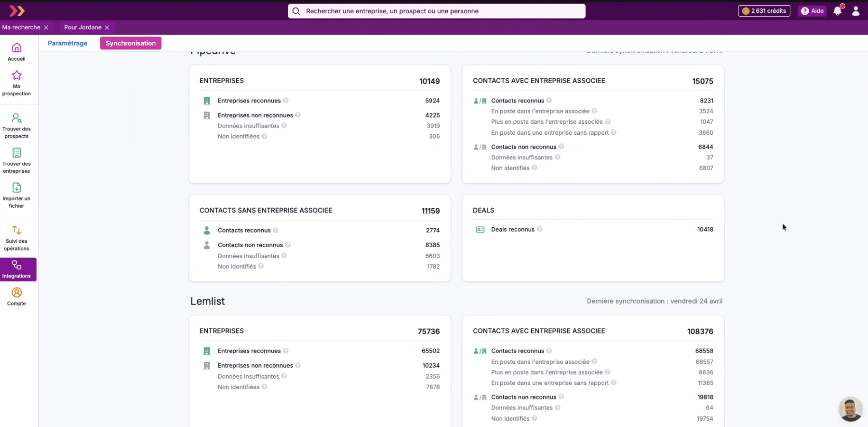Click CONTACTS SANS ENTREPRISE ASSOCIEE heading
This screenshot has height=427, width=868.
(266, 210)
